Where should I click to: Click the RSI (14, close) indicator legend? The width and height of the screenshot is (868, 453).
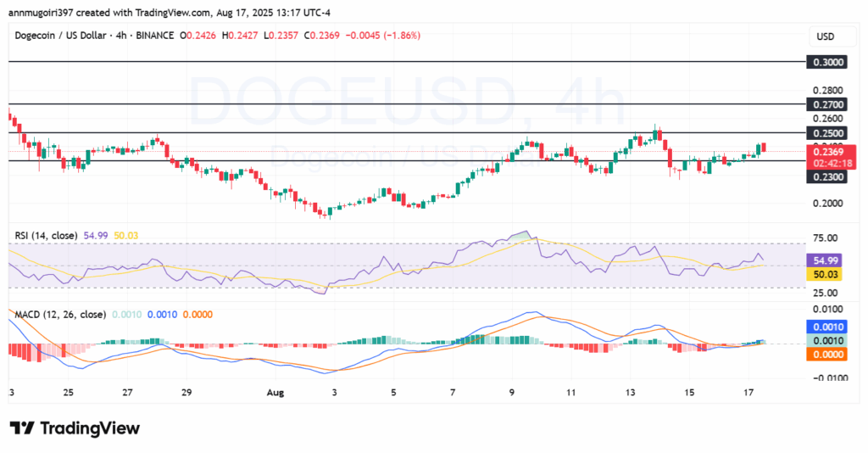click(46, 235)
